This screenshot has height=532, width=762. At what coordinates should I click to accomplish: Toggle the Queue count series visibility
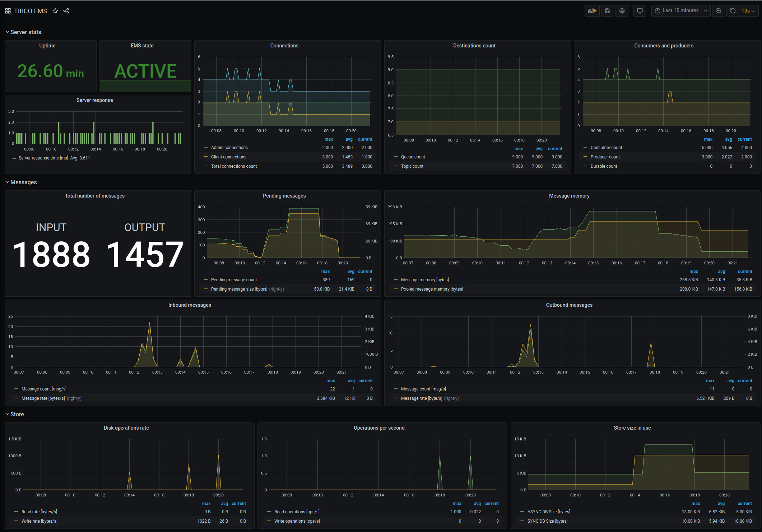click(x=413, y=157)
